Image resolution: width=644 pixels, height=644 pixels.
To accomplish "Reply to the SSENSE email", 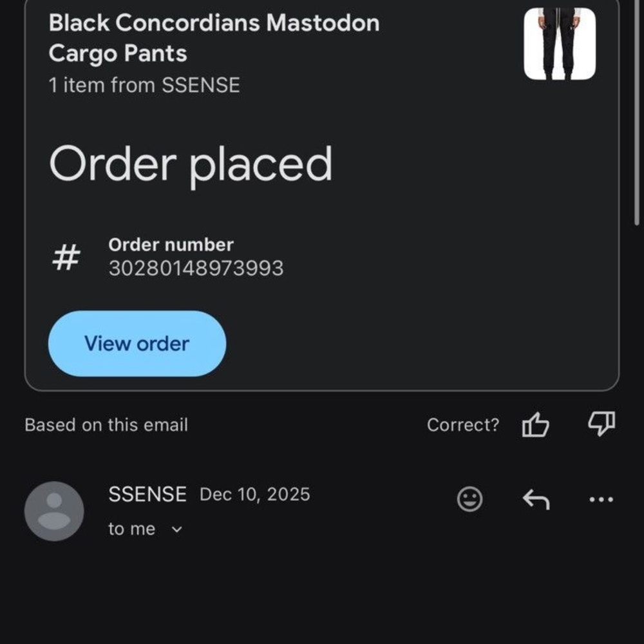I will tap(536, 499).
